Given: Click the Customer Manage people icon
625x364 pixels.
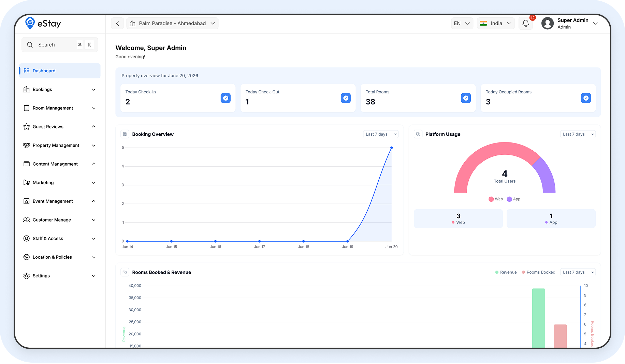Looking at the screenshot, I should (27, 220).
